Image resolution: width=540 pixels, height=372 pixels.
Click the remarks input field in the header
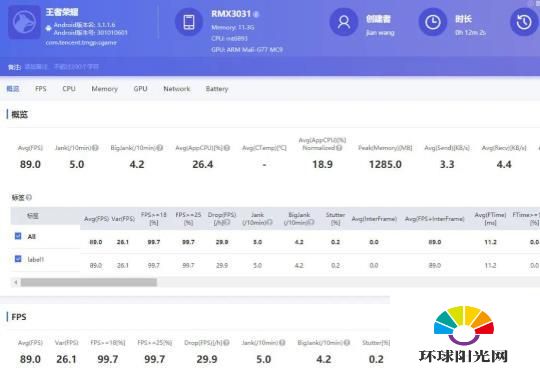click(x=62, y=67)
